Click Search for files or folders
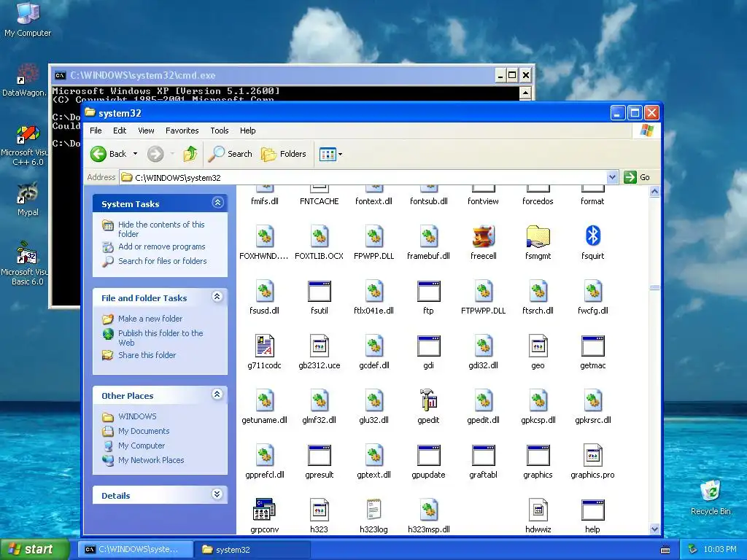747x560 pixels. coord(163,261)
